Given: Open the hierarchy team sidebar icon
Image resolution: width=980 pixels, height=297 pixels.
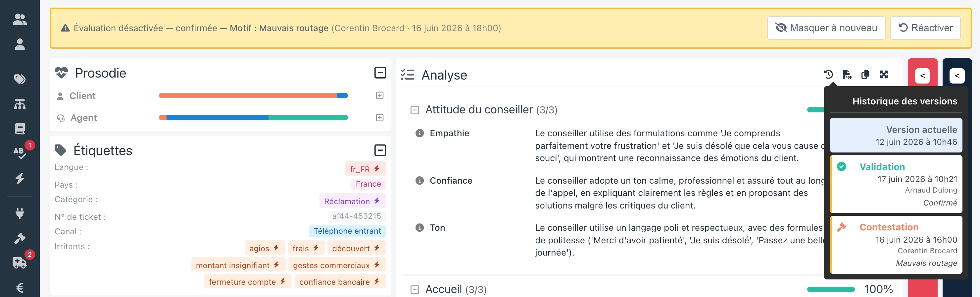Looking at the screenshot, I should [x=20, y=104].
